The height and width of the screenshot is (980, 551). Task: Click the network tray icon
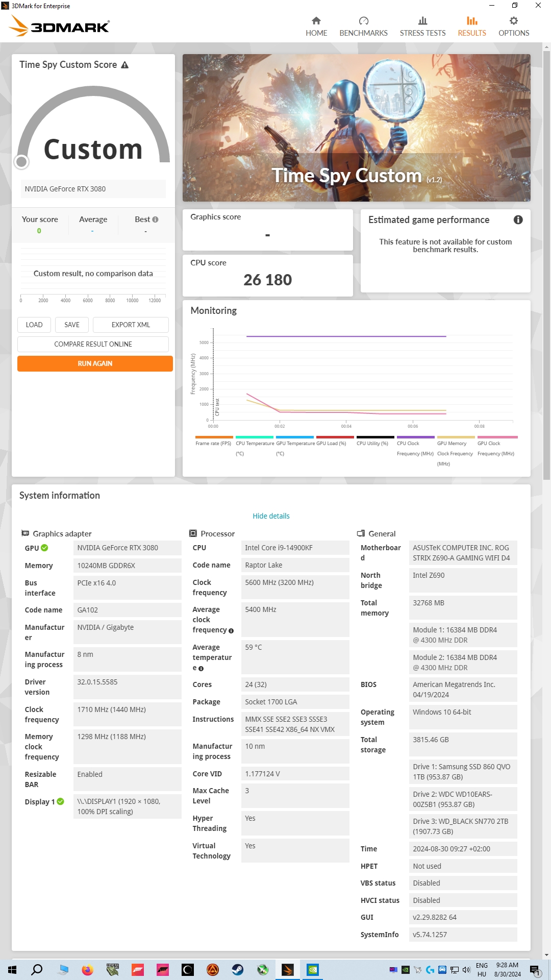pos(454,970)
